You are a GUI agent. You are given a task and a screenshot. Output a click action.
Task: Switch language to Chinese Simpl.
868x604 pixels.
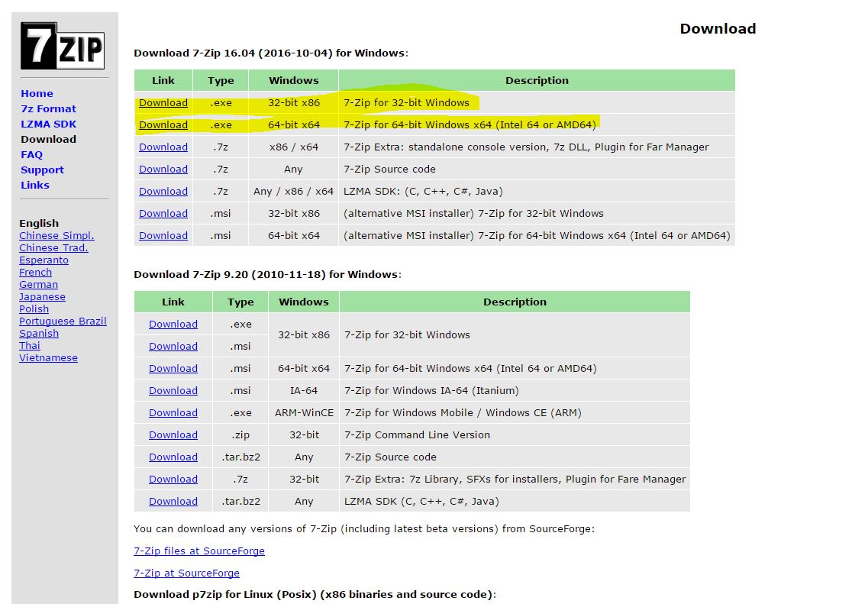[57, 236]
